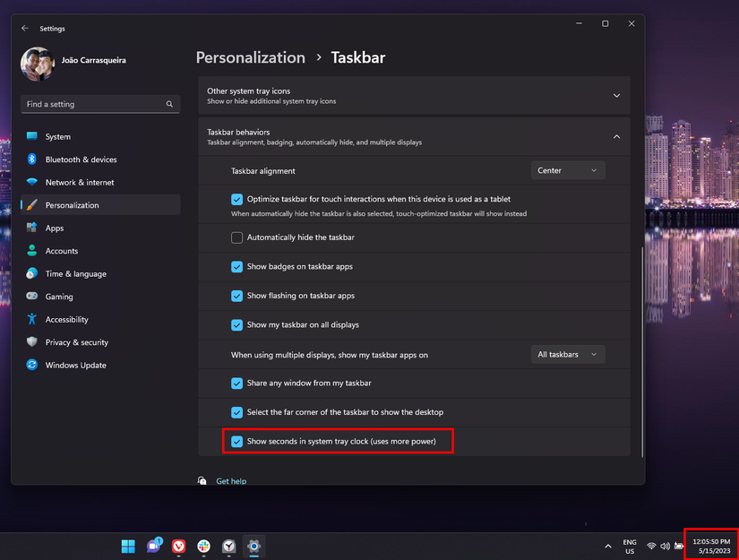
Task: Uncheck Show seconds in system tray clock
Action: point(236,440)
